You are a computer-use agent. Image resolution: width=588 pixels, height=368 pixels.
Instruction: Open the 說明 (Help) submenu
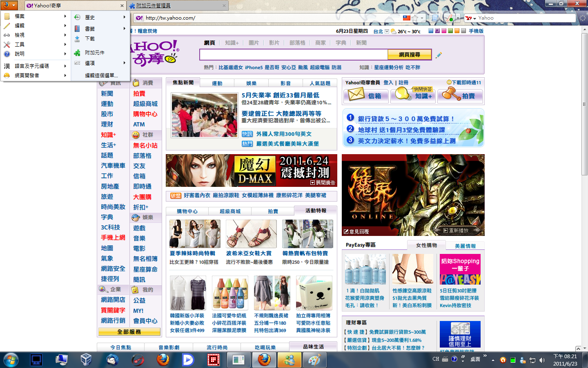point(35,54)
